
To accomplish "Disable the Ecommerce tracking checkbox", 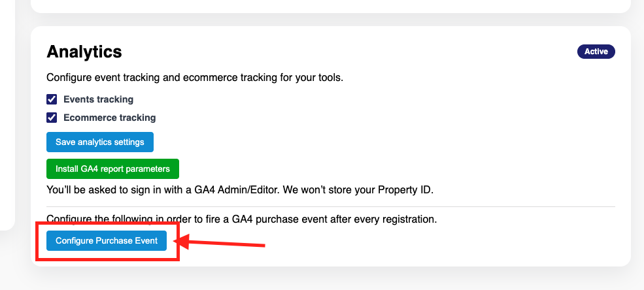I will click(x=52, y=118).
